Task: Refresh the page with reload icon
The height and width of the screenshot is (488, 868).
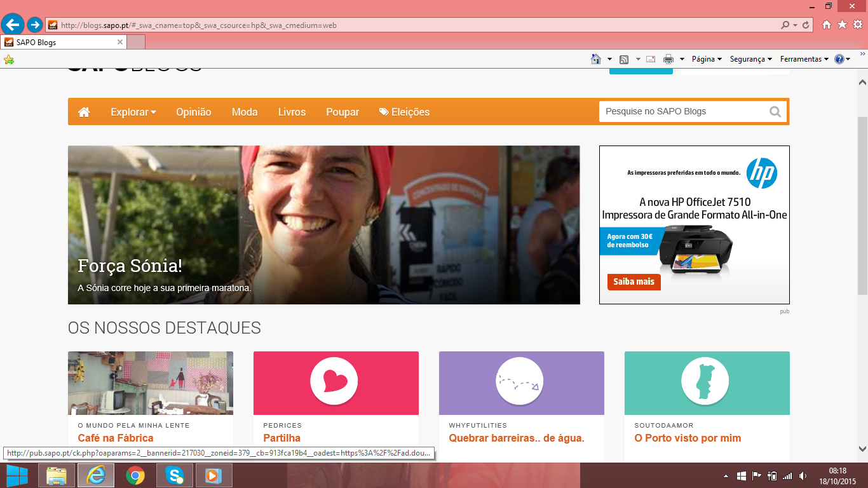Action: [x=806, y=25]
